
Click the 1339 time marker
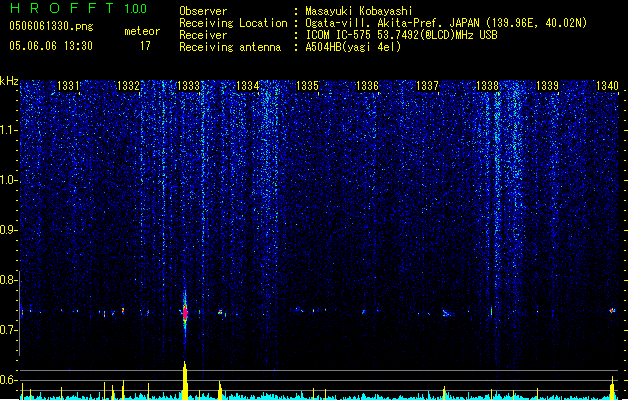tap(548, 86)
